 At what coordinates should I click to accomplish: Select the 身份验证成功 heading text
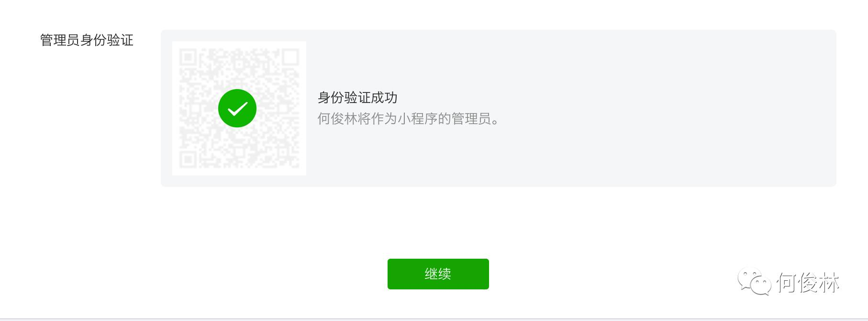coord(357,98)
